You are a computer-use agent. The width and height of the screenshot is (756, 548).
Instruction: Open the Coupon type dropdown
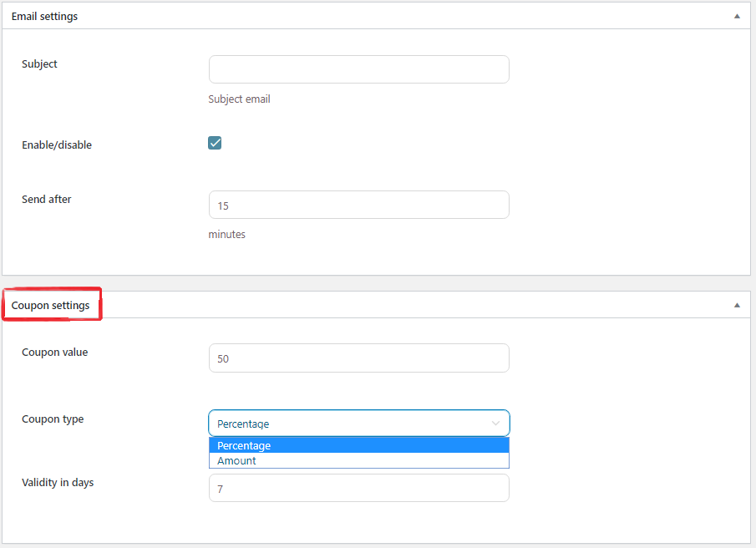358,424
